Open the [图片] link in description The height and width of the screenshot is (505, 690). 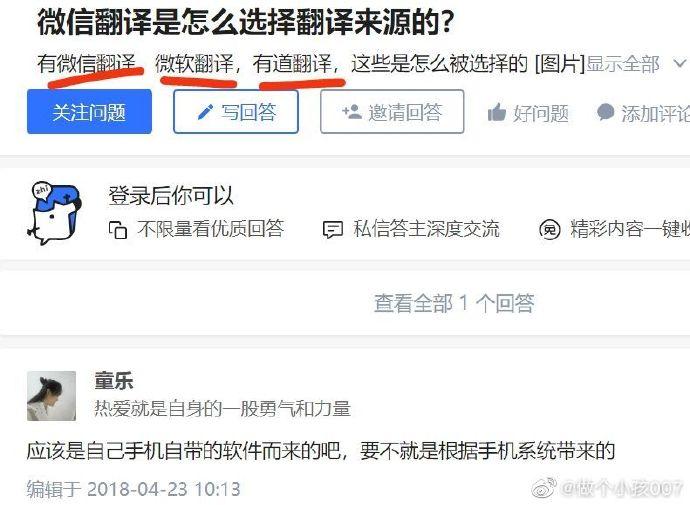point(560,64)
